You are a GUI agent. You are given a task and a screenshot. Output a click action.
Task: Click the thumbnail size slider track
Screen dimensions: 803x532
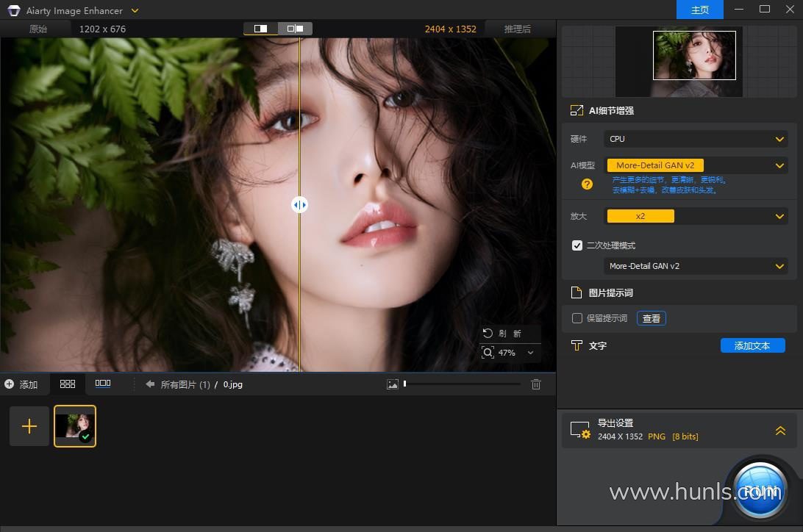[463, 384]
